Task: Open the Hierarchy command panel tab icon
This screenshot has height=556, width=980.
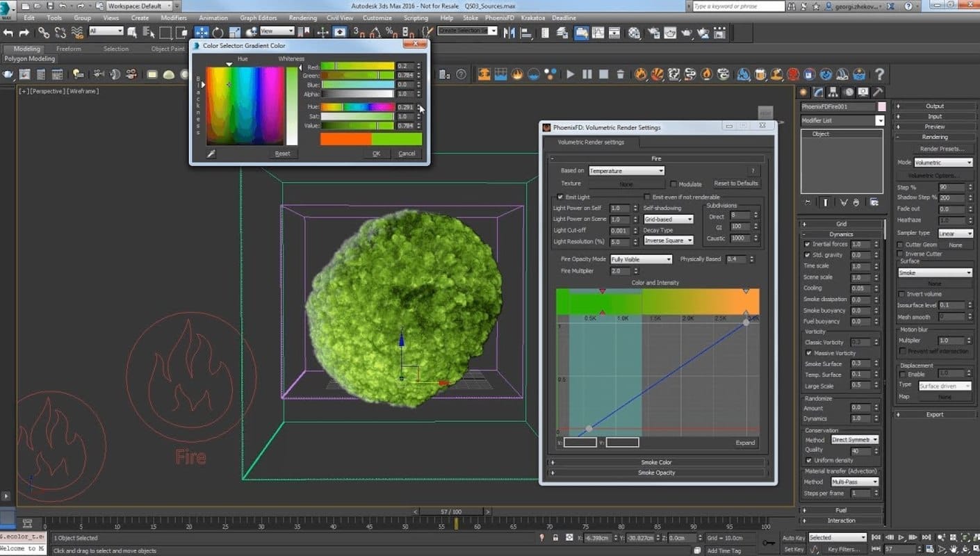Action: (833, 92)
